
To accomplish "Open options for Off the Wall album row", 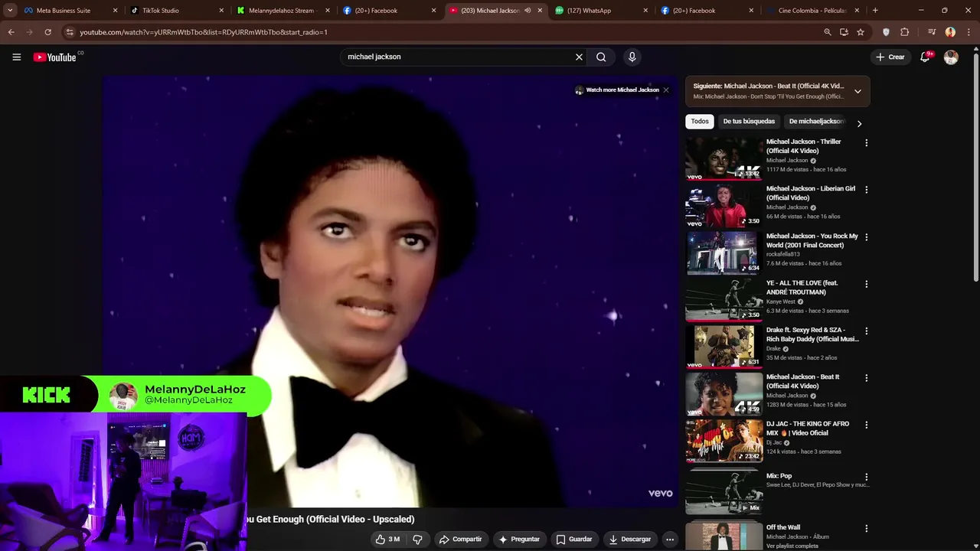I will pyautogui.click(x=866, y=528).
